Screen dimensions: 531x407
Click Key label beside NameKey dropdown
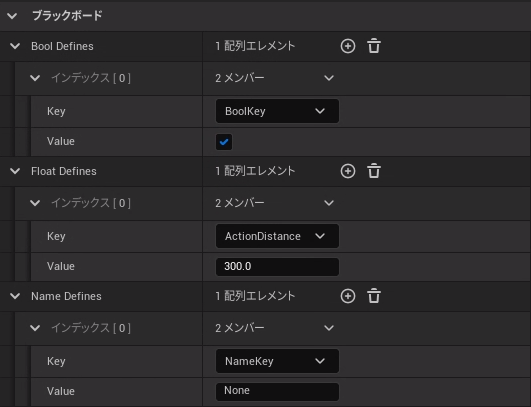click(x=56, y=361)
